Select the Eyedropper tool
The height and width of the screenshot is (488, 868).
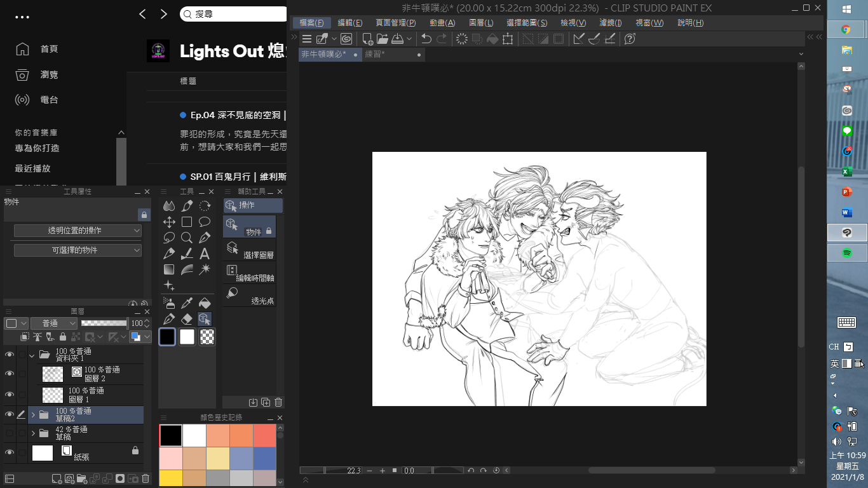click(187, 303)
